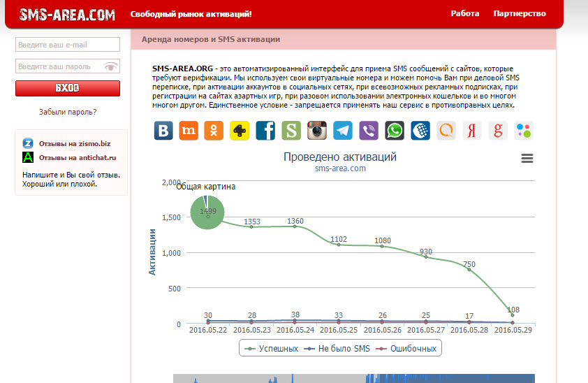Choose the Facebook service icon
Viewport: 588px width, 383px height.
click(265, 131)
